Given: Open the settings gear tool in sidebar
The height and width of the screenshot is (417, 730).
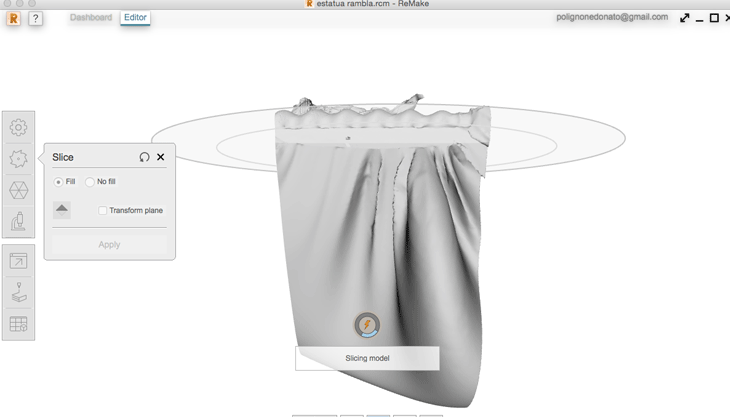Looking at the screenshot, I should [x=19, y=127].
